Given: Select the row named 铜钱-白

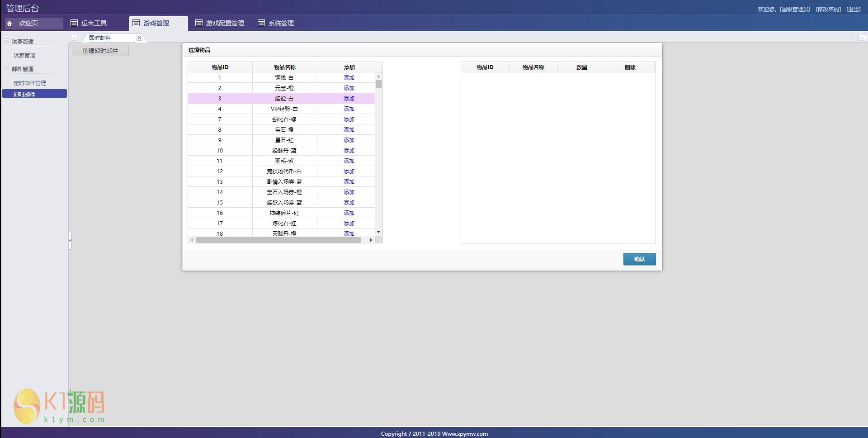Looking at the screenshot, I should coord(281,78).
